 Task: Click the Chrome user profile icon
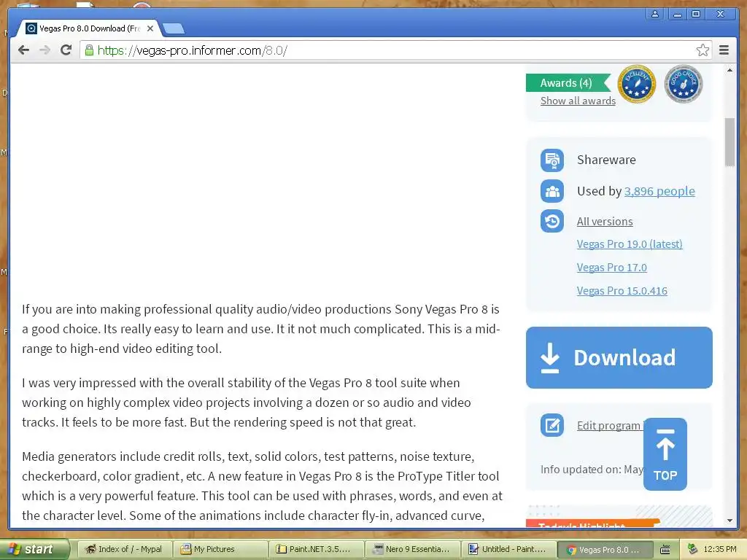(x=655, y=14)
